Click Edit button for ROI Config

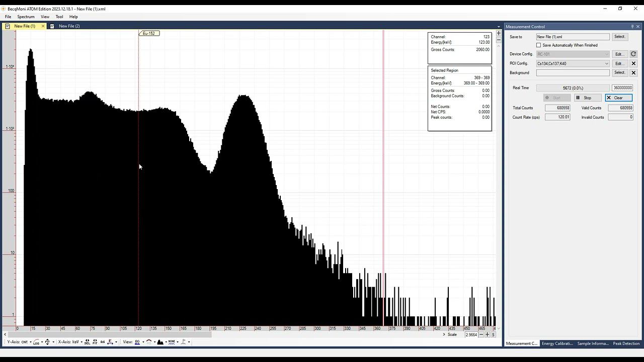pos(619,64)
